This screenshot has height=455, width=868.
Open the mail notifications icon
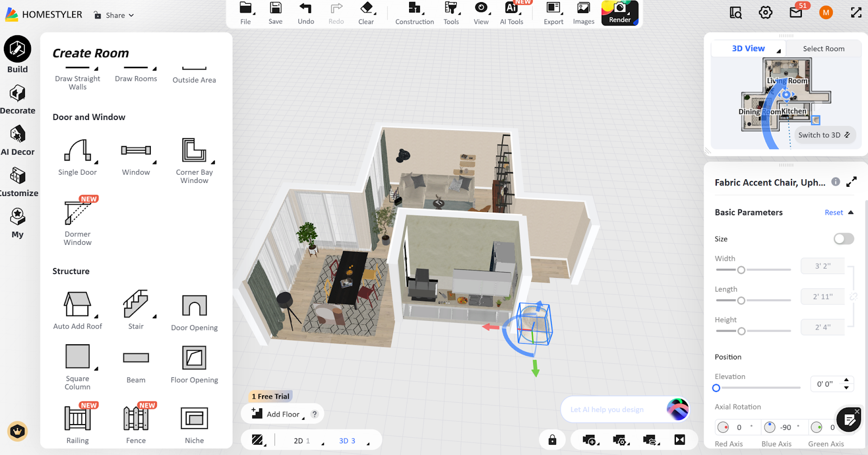coord(796,12)
